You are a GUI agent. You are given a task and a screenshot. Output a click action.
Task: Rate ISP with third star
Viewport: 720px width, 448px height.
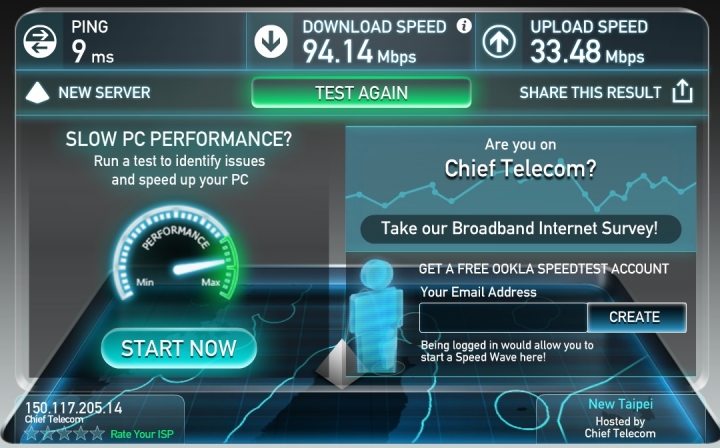point(64,433)
